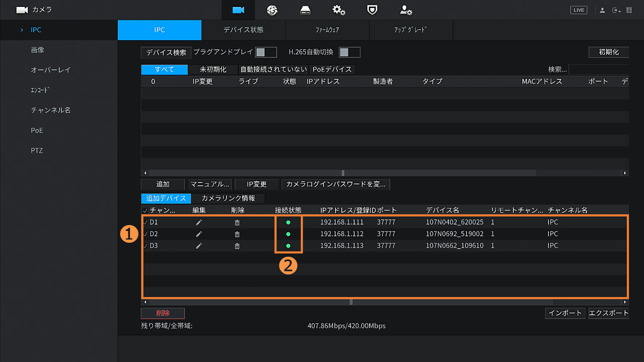
Task: Click the エクスポート button
Action: click(x=608, y=313)
